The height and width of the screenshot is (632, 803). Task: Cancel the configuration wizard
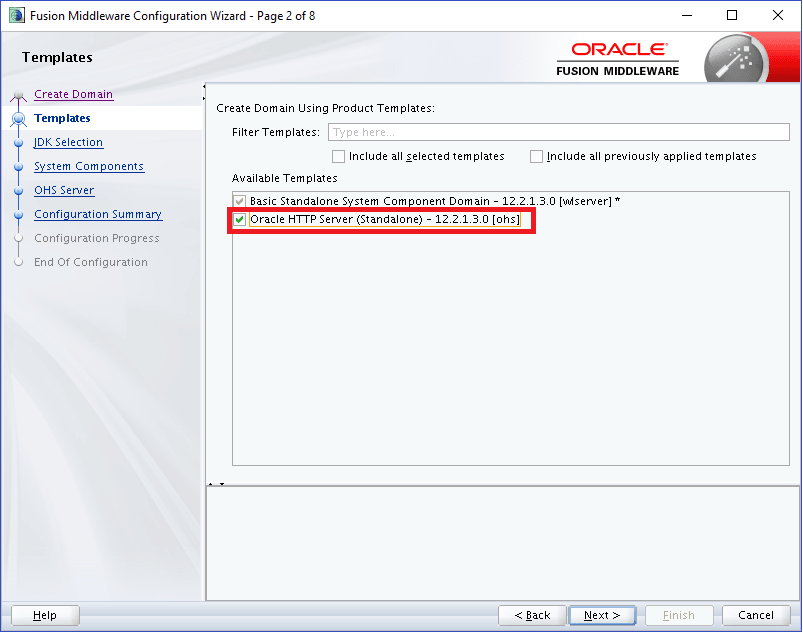tap(756, 615)
